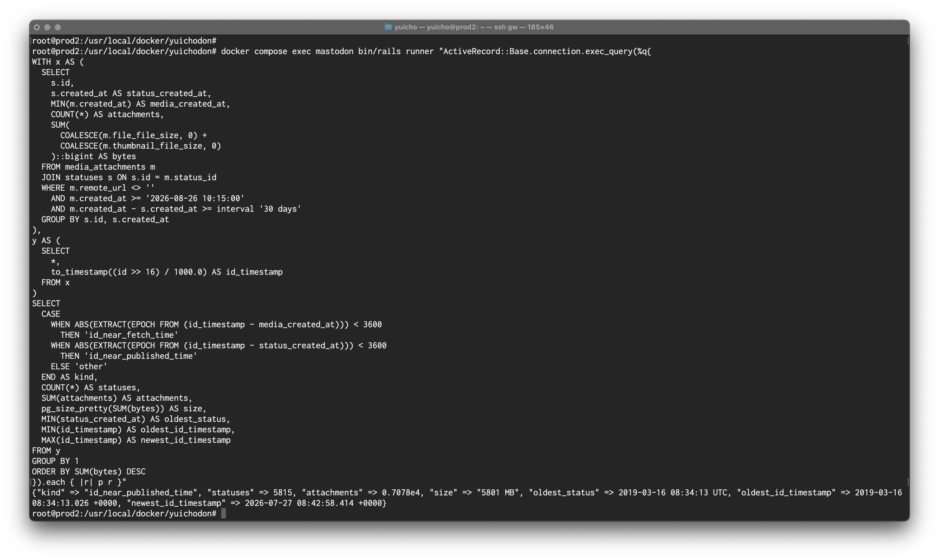Click 'WHERE m.remote_url <>' line
The image size is (939, 560).
tap(98, 188)
